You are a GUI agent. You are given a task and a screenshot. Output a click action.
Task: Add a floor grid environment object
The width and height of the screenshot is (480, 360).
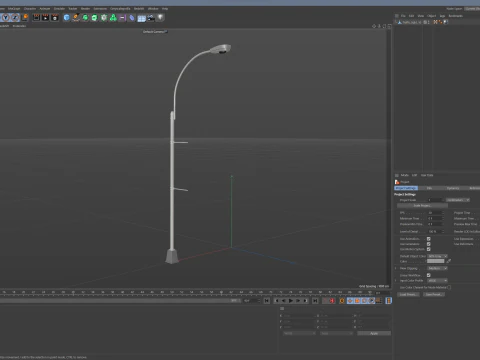[141, 18]
